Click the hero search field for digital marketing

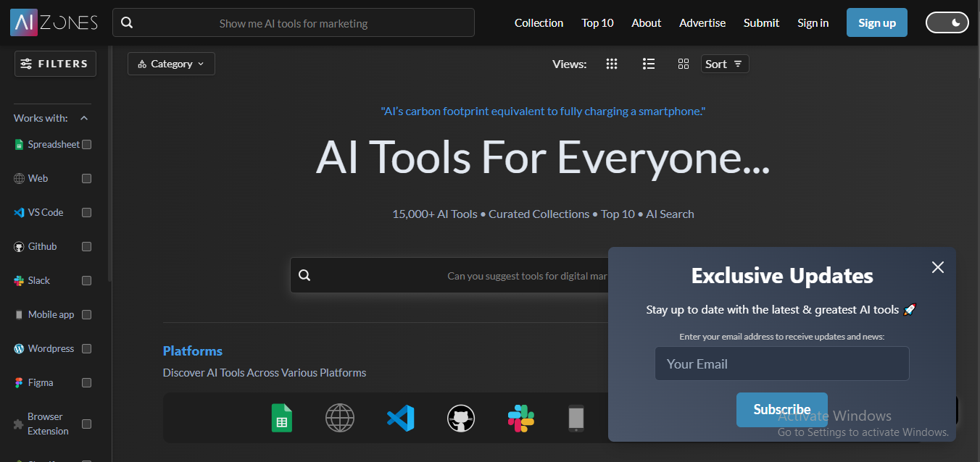(449, 275)
